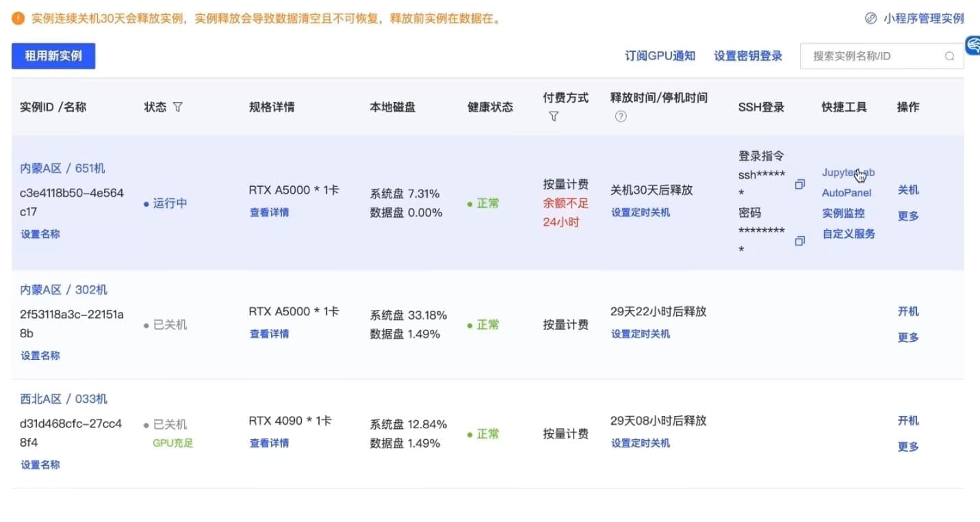980x522 pixels.
Task: Click the 租用新实例 button
Action: coord(53,56)
